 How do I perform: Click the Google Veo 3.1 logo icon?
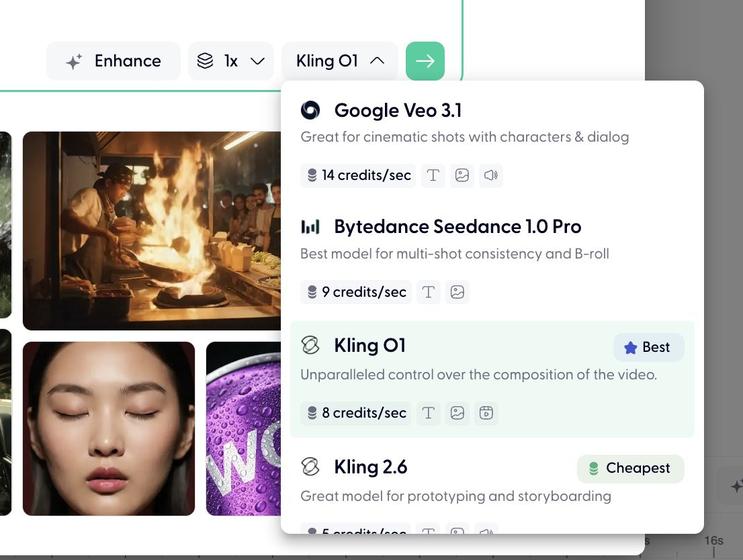pos(310,110)
